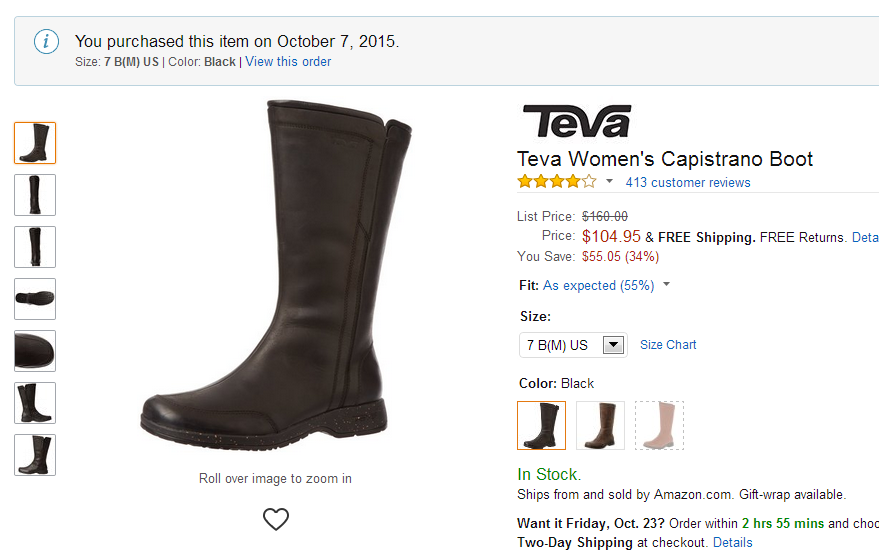
Task: Open the size 7 B(M) US dropdown
Action: coord(573,345)
